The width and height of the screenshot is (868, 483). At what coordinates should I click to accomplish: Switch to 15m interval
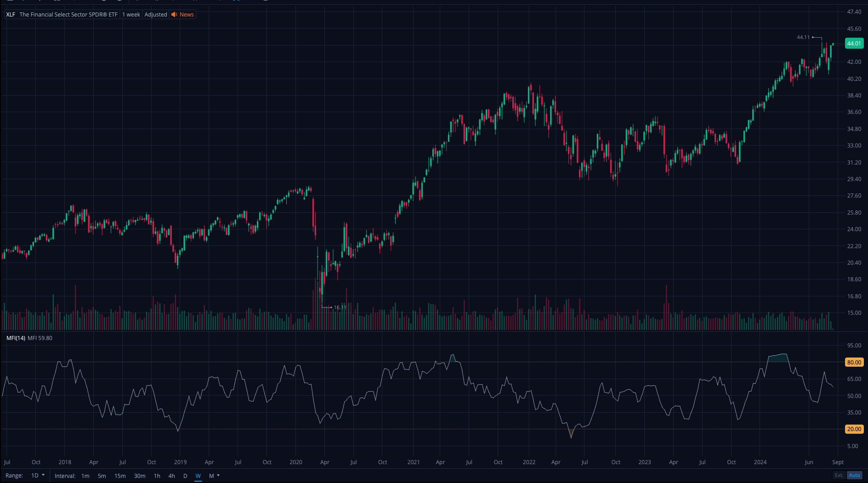[x=120, y=476]
